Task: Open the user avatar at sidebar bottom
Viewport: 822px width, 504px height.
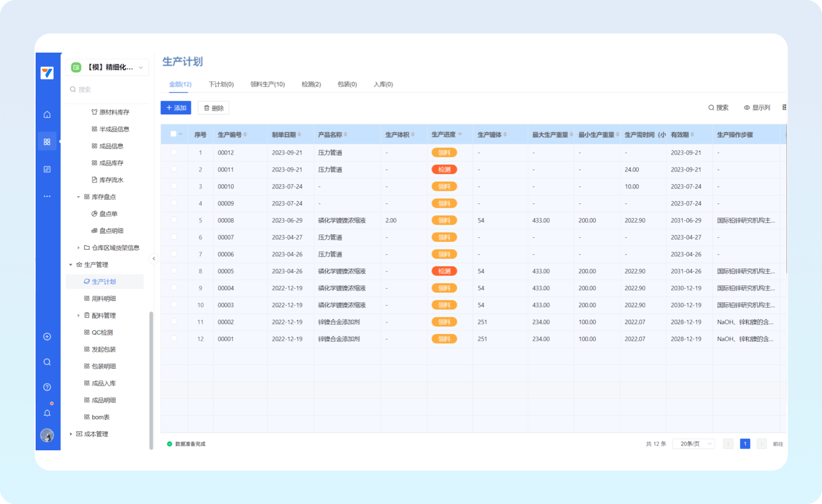Action: [47, 436]
